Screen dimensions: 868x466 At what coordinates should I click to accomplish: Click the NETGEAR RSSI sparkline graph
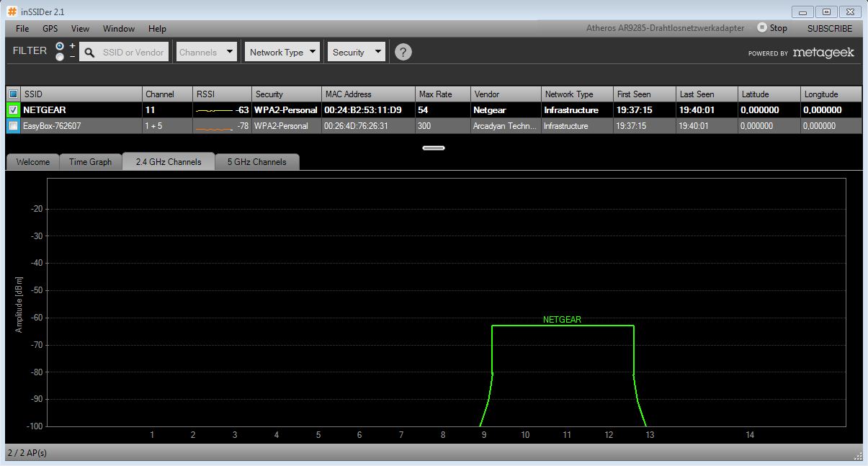tap(213, 110)
